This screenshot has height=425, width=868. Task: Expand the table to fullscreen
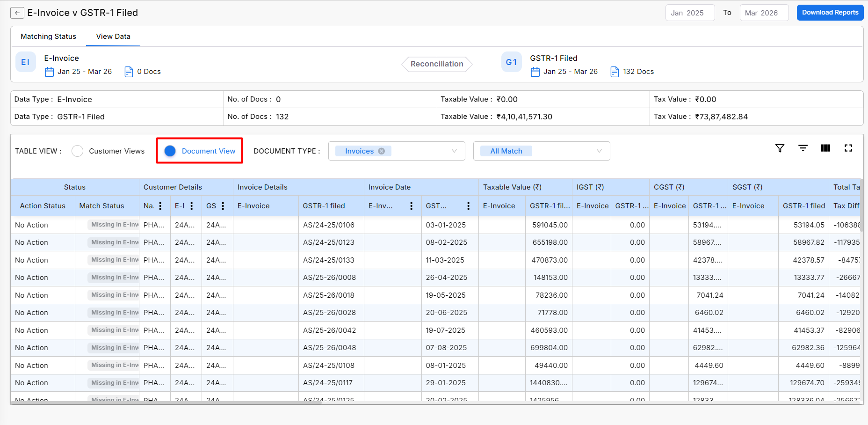click(x=848, y=148)
